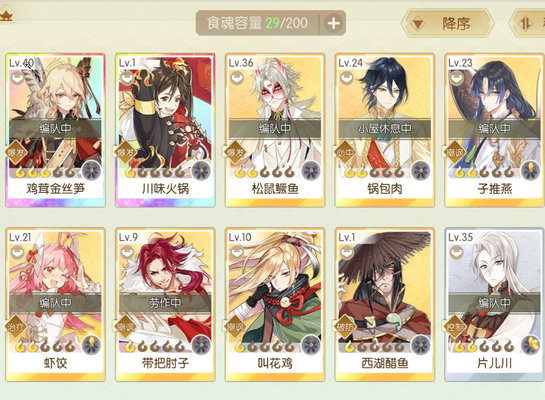Open the 降序 sort order dropdown
545x400 pixels.
448,24
